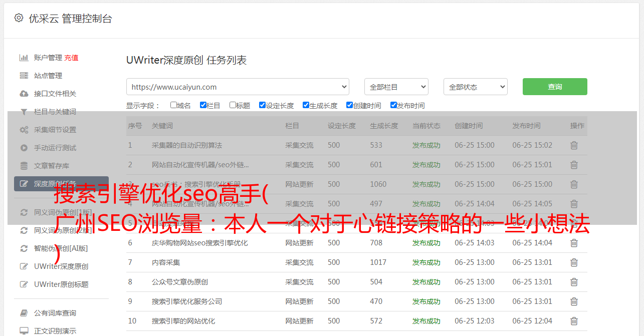Click publish time 06-25 12:04
Screen dimensions: 644x336
tap(532, 321)
